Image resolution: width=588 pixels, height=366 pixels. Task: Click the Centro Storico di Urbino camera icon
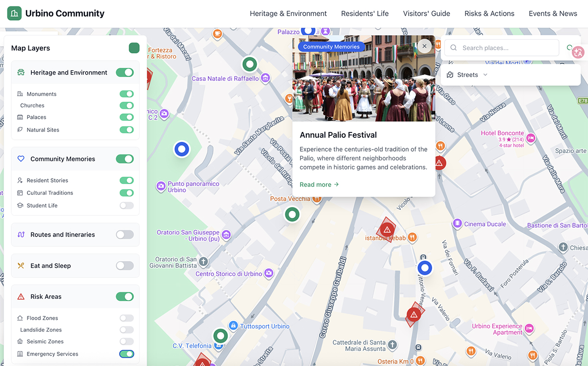[x=269, y=273]
